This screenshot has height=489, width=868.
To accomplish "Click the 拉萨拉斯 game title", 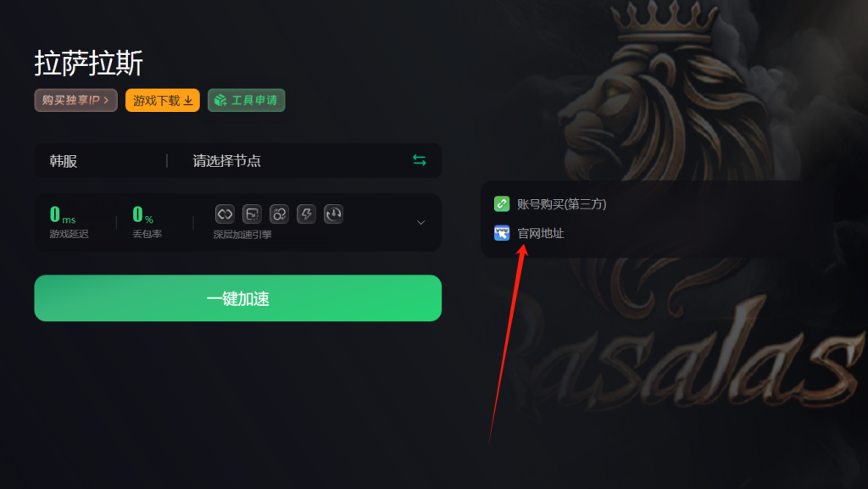I will point(88,63).
